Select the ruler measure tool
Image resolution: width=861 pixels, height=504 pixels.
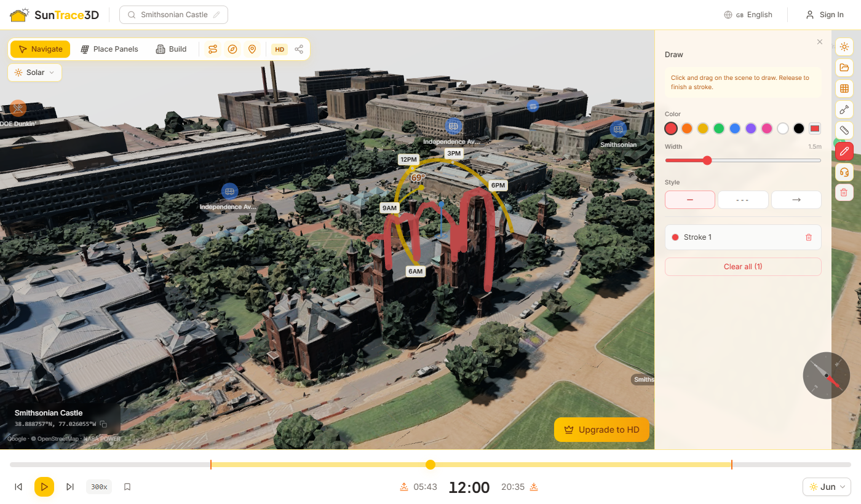pos(844,130)
